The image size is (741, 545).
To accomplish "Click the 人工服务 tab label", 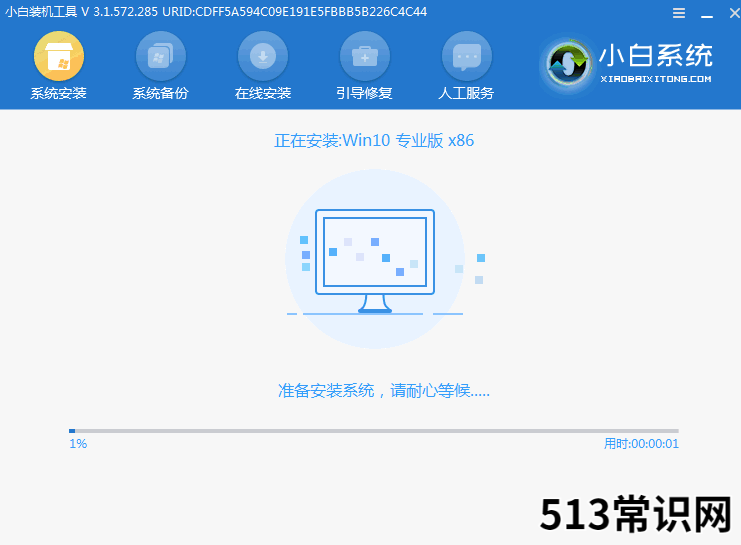I will [466, 93].
